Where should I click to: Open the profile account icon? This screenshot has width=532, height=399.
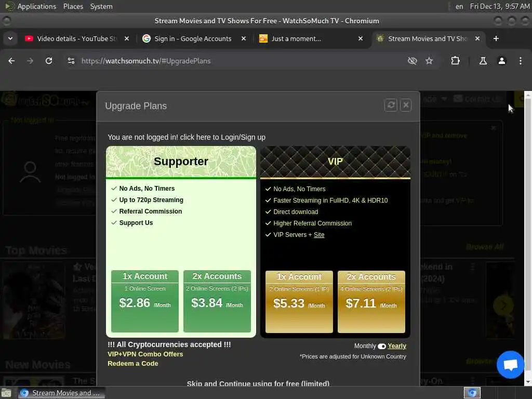tap(502, 61)
